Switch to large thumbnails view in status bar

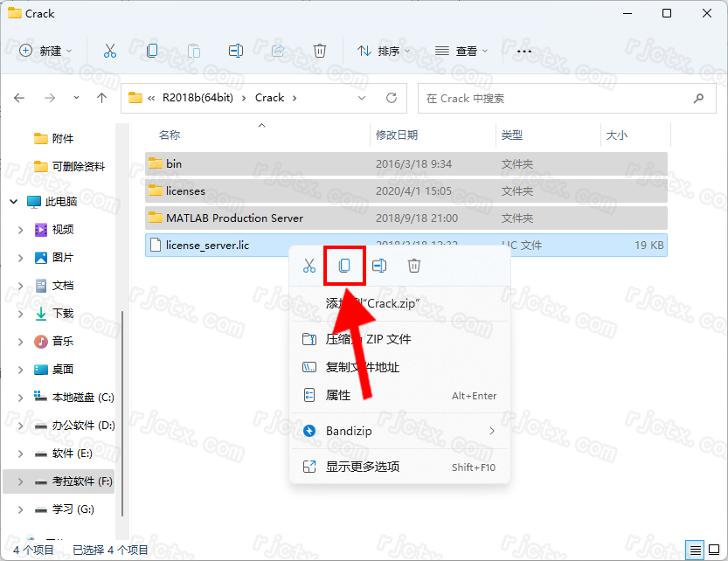(713, 550)
